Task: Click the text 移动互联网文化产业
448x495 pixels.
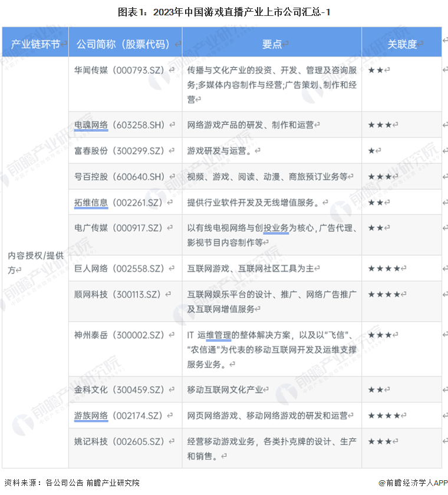Action: click(x=225, y=390)
